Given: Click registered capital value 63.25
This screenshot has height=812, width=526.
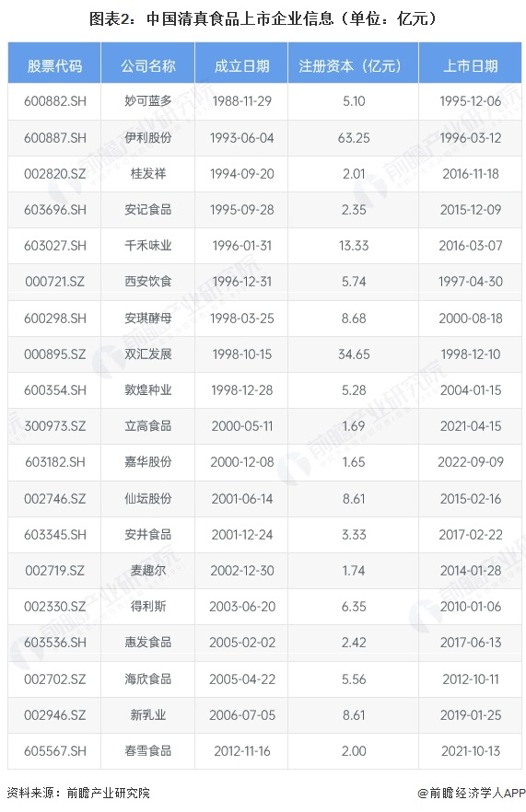Looking at the screenshot, I should (x=354, y=138).
